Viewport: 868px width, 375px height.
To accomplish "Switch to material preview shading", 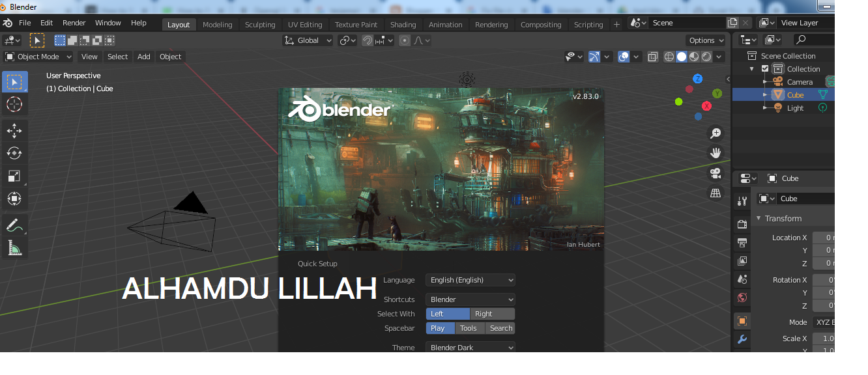I will coord(694,57).
